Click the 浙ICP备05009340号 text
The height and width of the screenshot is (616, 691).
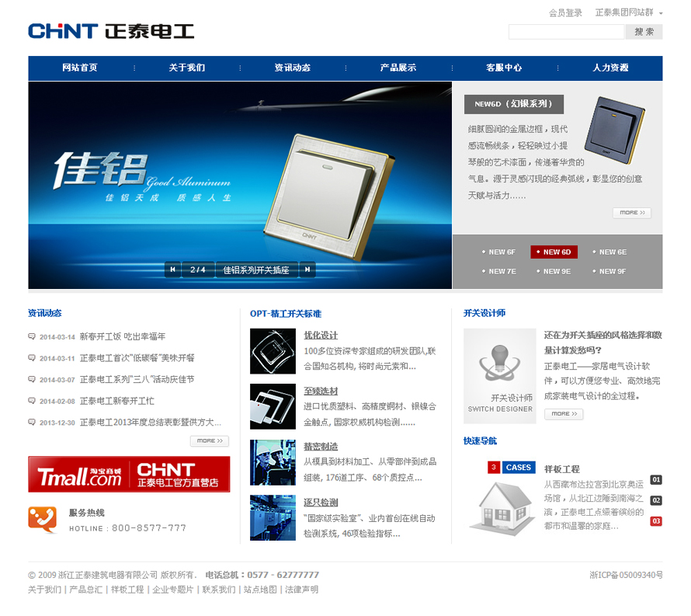[x=626, y=575]
